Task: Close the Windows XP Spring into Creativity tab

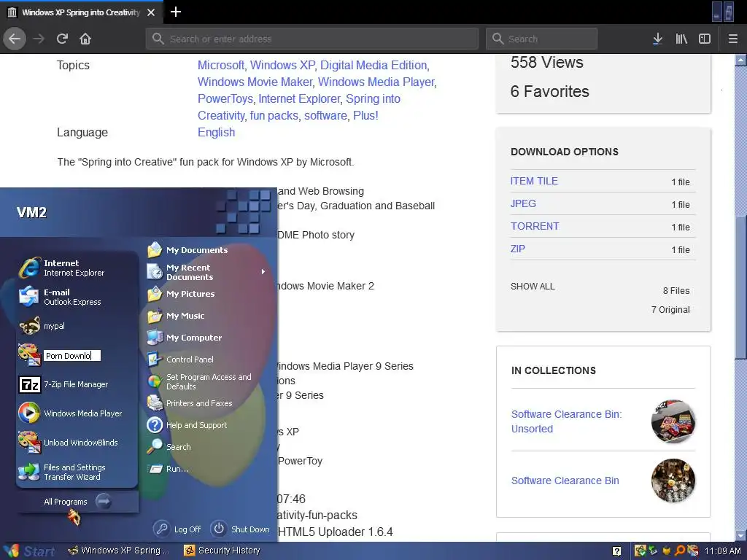Action: [x=151, y=12]
